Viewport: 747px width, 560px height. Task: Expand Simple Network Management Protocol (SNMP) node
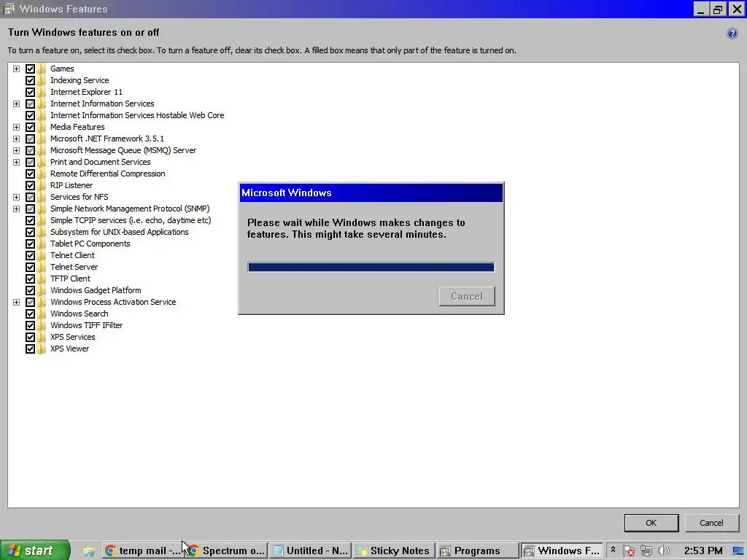click(16, 209)
